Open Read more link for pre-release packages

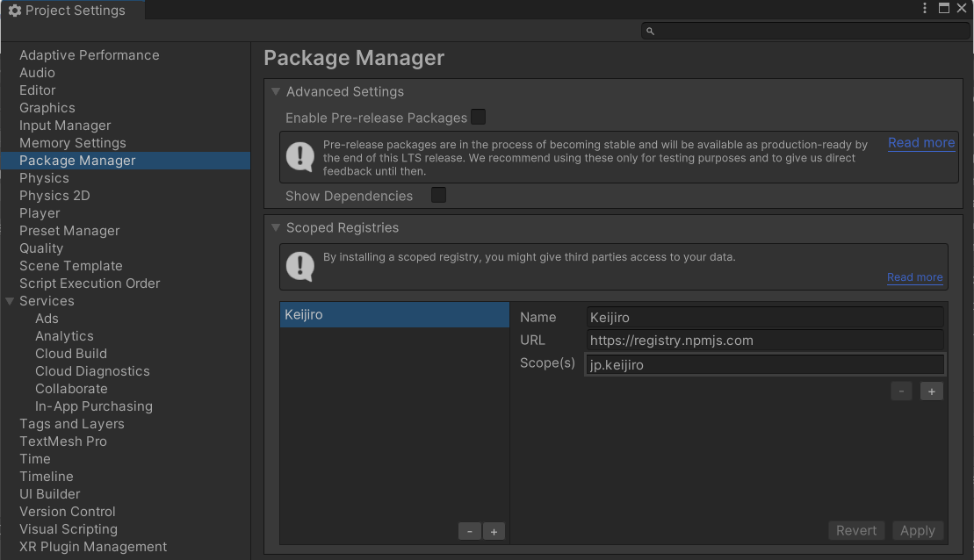tap(920, 143)
